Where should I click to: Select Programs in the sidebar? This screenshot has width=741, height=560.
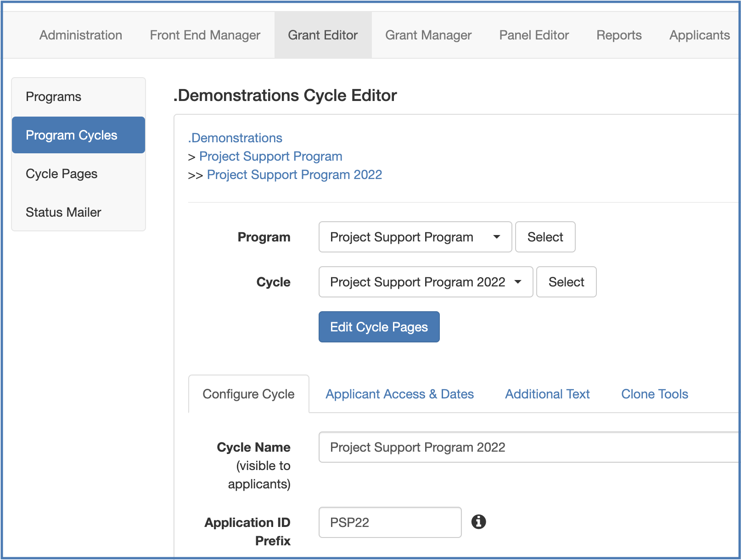coord(54,97)
